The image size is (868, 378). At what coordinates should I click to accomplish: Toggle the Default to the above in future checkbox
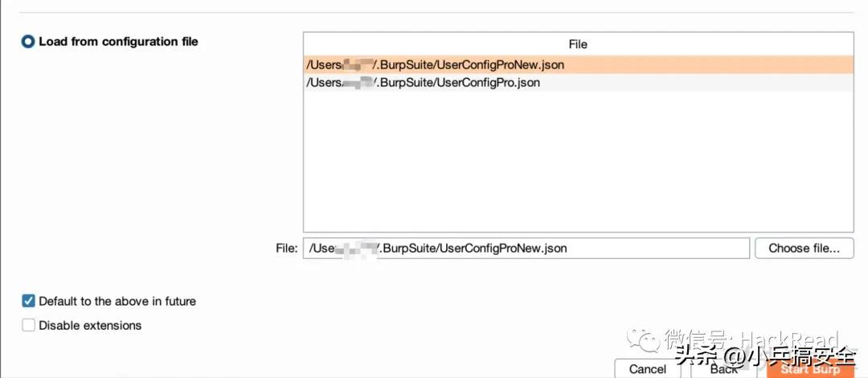point(28,301)
